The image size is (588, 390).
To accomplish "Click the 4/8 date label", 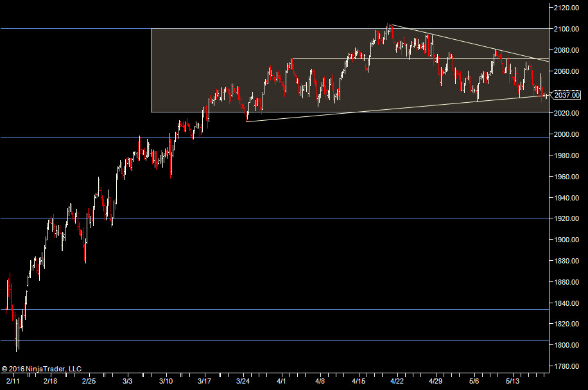I will click(x=320, y=382).
